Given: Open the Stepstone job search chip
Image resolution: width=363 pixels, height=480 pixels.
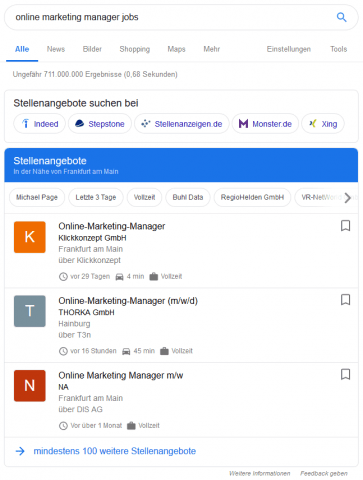Looking at the screenshot, I should pyautogui.click(x=100, y=124).
